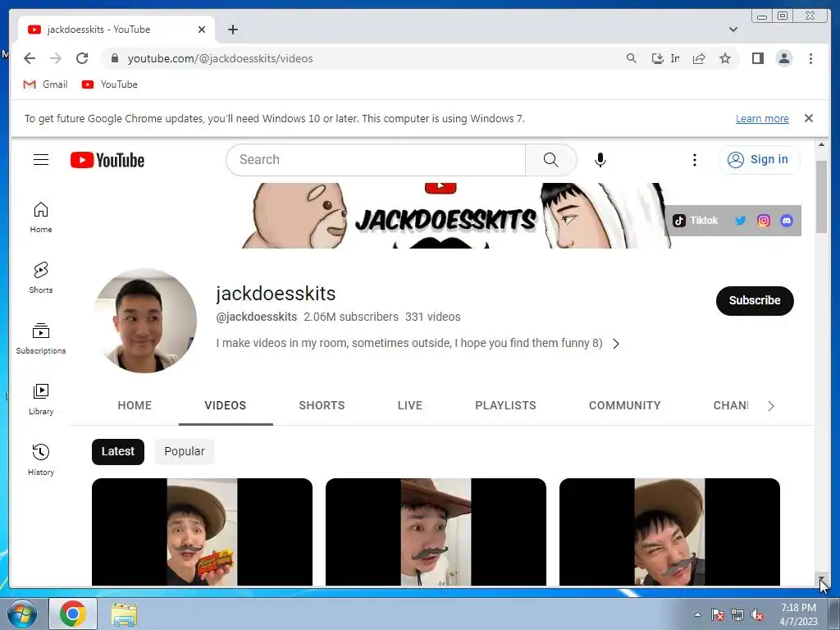The width and height of the screenshot is (840, 630).
Task: Click the muted volume tray icon
Action: [x=757, y=615]
